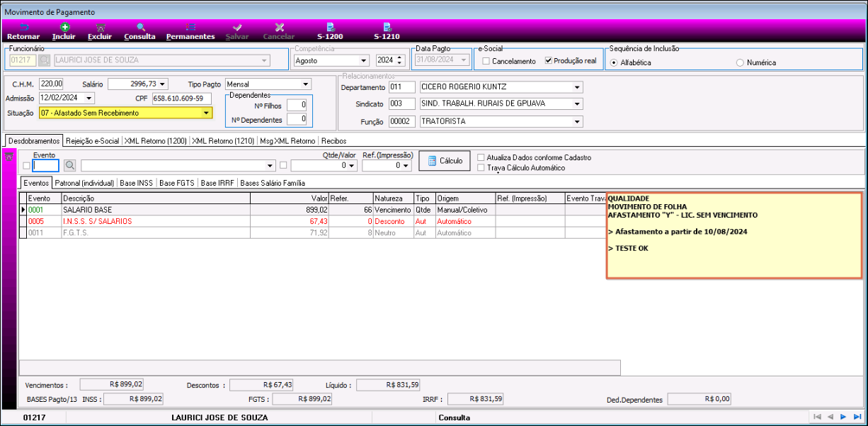The width and height of the screenshot is (868, 426).
Task: Switch to the Rejeição e-Social tab
Action: (93, 141)
